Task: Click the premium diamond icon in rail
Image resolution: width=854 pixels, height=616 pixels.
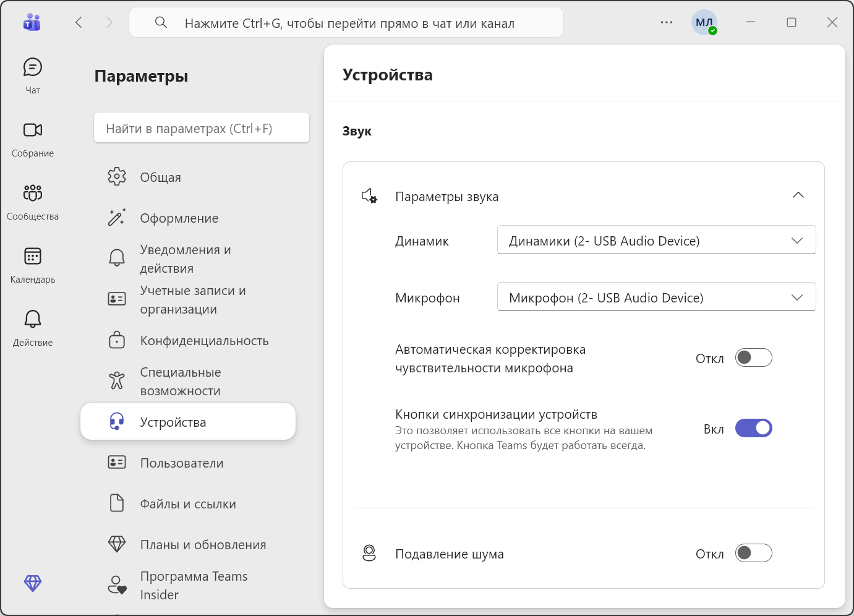Action: click(32, 583)
